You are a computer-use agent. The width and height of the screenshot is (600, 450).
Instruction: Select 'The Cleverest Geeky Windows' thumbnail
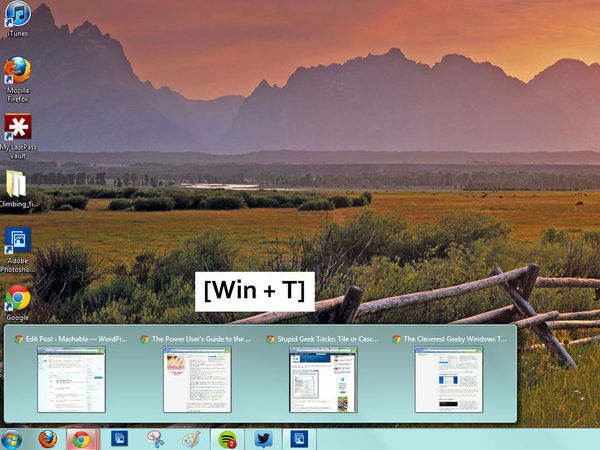(449, 380)
